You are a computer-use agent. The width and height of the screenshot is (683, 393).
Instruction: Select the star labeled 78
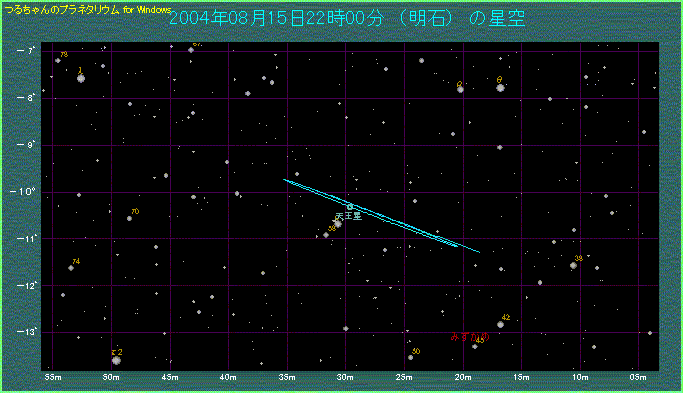[57, 61]
